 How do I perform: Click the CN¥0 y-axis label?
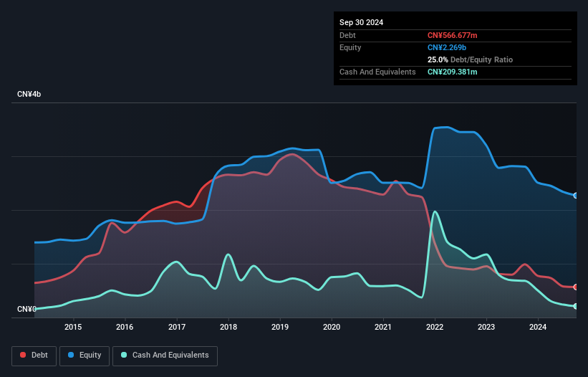coord(26,309)
